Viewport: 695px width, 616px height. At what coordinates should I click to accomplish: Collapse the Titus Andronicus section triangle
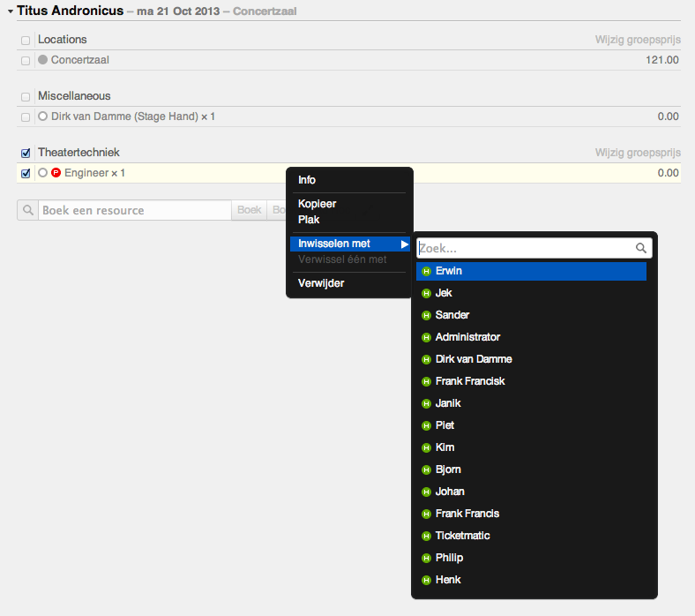(x=10, y=11)
